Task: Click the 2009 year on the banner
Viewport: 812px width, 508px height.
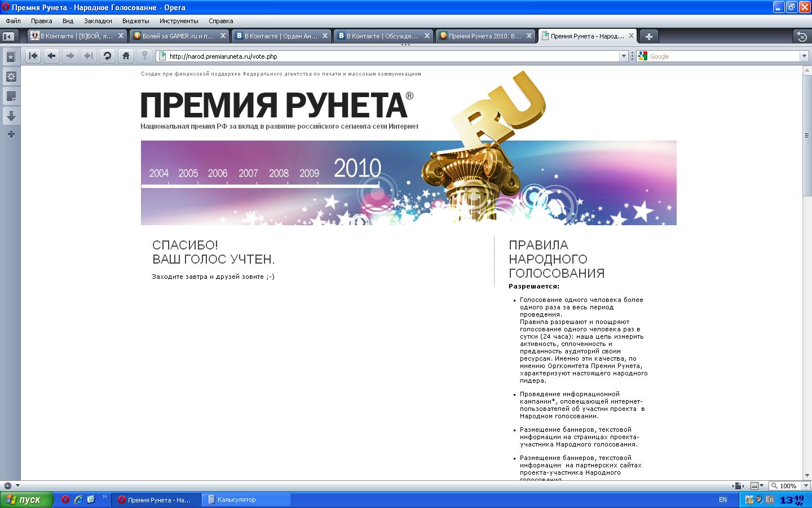Action: 309,173
